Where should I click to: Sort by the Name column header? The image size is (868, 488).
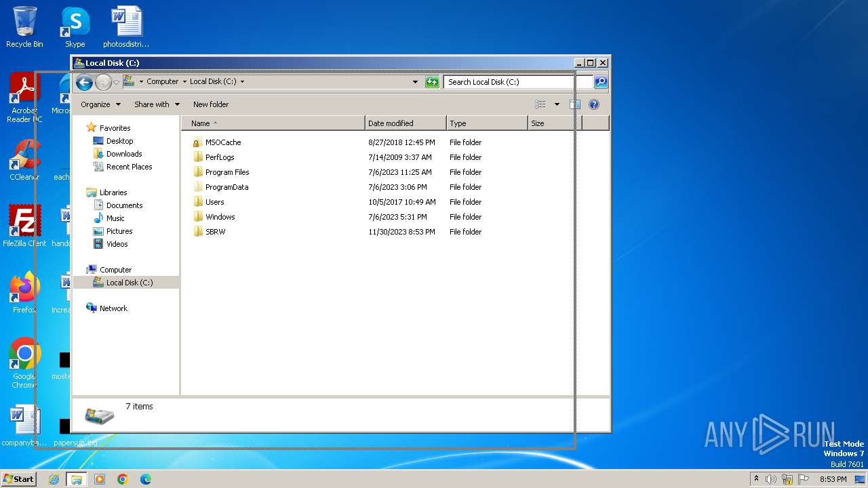(x=273, y=123)
